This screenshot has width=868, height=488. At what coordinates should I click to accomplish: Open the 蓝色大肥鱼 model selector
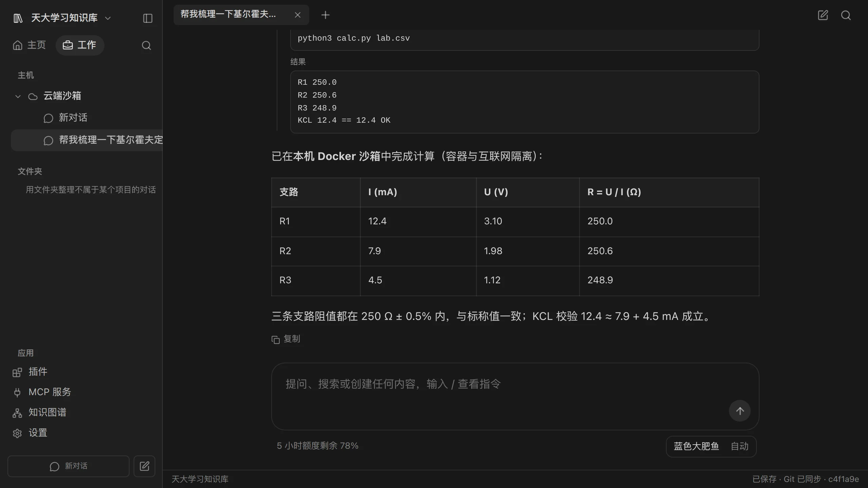(x=696, y=446)
